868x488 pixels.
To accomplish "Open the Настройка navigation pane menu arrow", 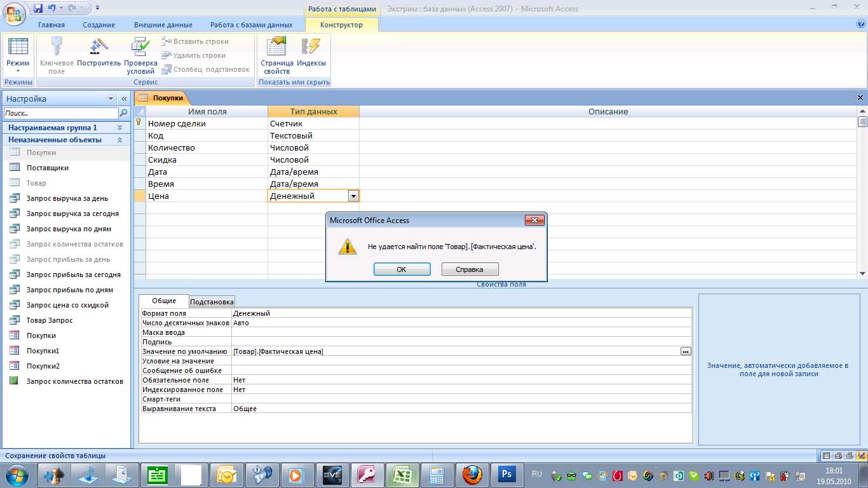I will [x=111, y=98].
